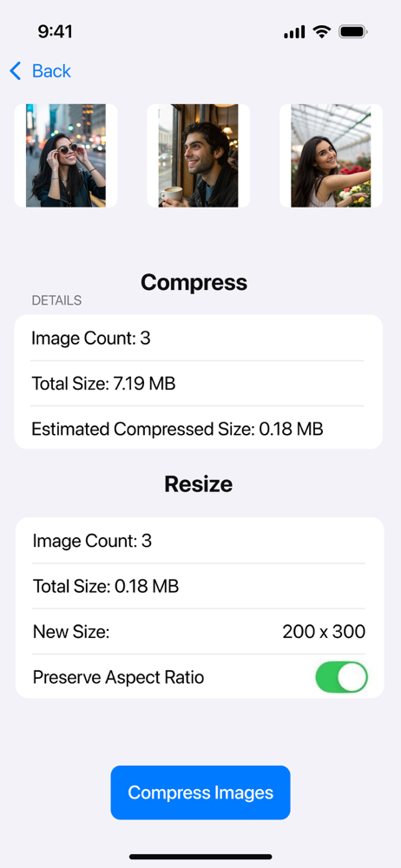
Task: Edit the 200 x 300 new size value
Action: click(x=324, y=632)
